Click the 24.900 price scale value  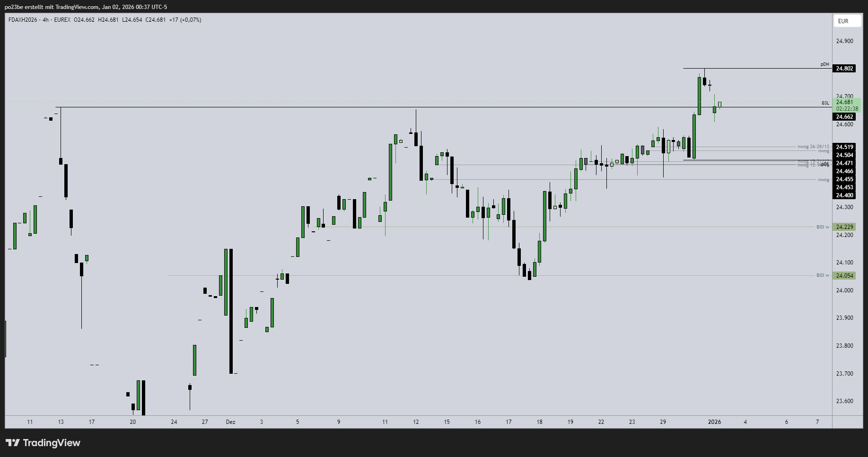(844, 41)
